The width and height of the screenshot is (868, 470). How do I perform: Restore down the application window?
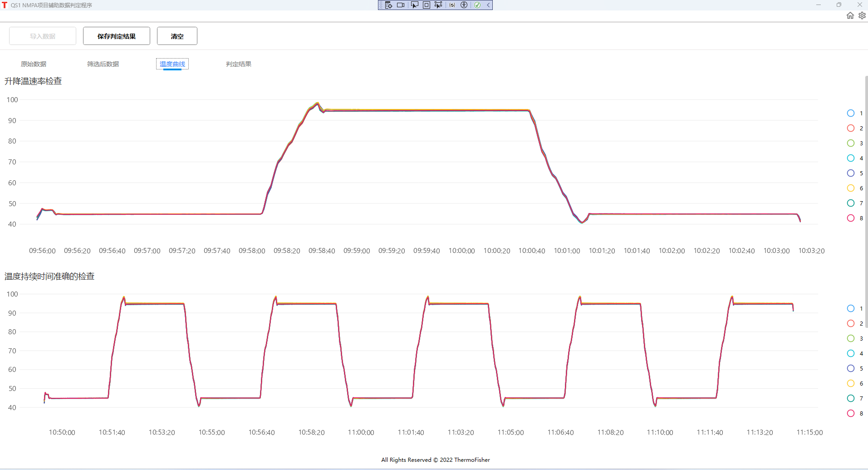(x=839, y=5)
